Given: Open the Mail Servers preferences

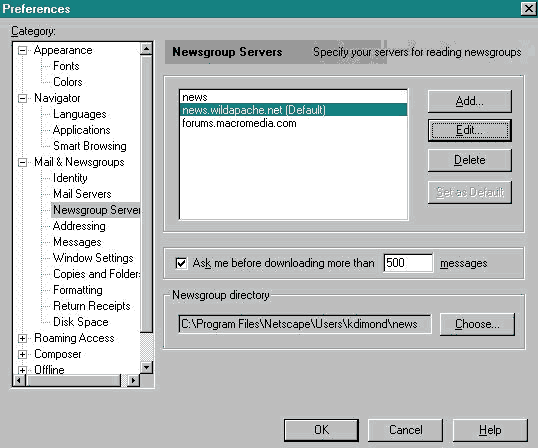Looking at the screenshot, I should pos(82,194).
